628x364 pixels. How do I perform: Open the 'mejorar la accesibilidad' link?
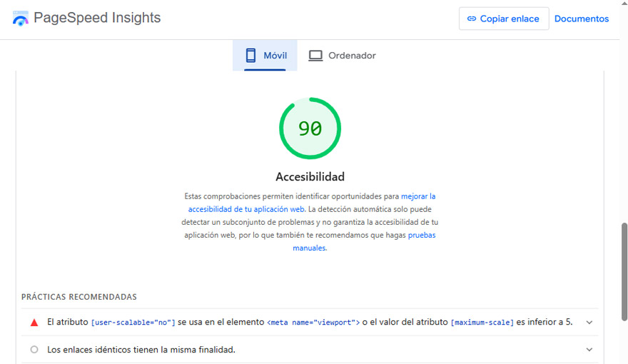(x=417, y=196)
